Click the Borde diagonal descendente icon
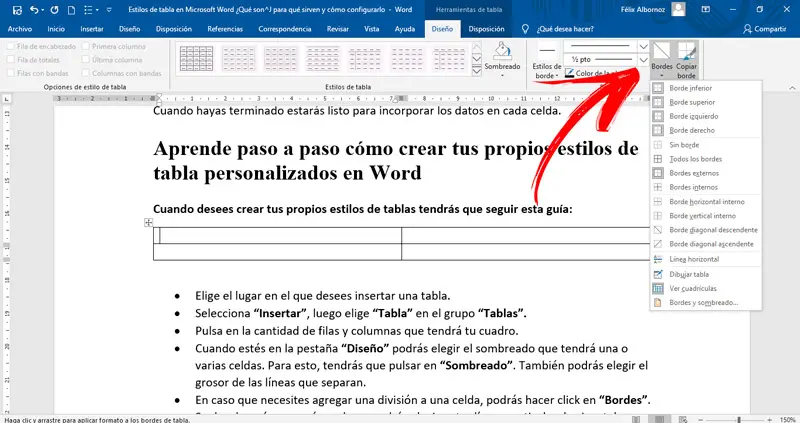This screenshot has width=800, height=423. (658, 230)
